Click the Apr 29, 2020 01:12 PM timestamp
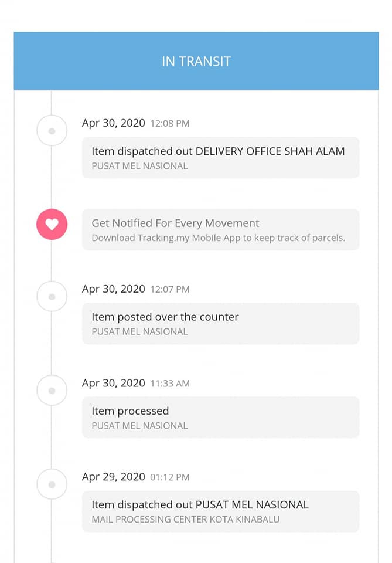This screenshot has width=392, height=563. [x=135, y=477]
